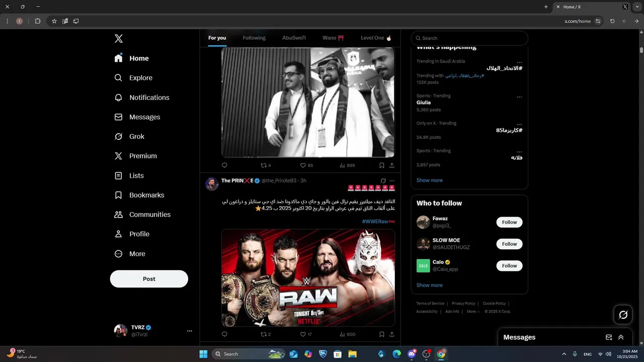Open Bookmarks in sidebar
Screen dimensions: 644x362
point(139,195)
